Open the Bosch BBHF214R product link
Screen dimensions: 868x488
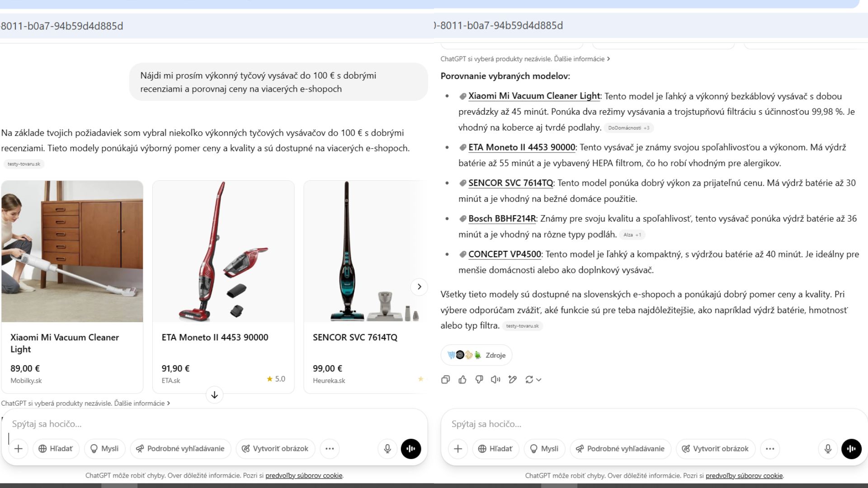(502, 219)
